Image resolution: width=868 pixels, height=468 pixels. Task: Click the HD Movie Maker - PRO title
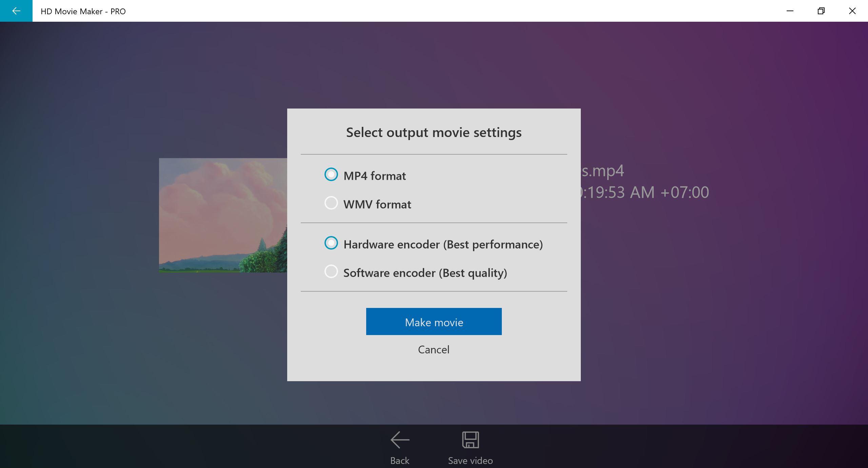click(x=83, y=11)
